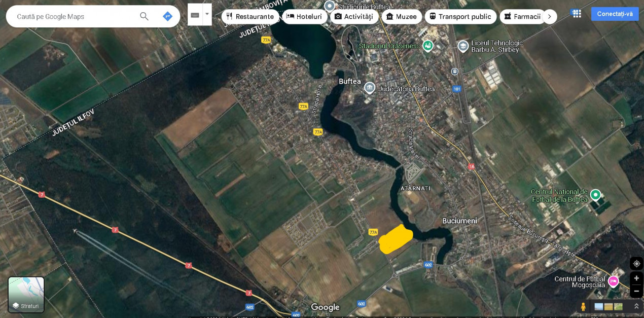Click the Google logo link
Viewport: 644px width, 318px height.
pos(325,307)
